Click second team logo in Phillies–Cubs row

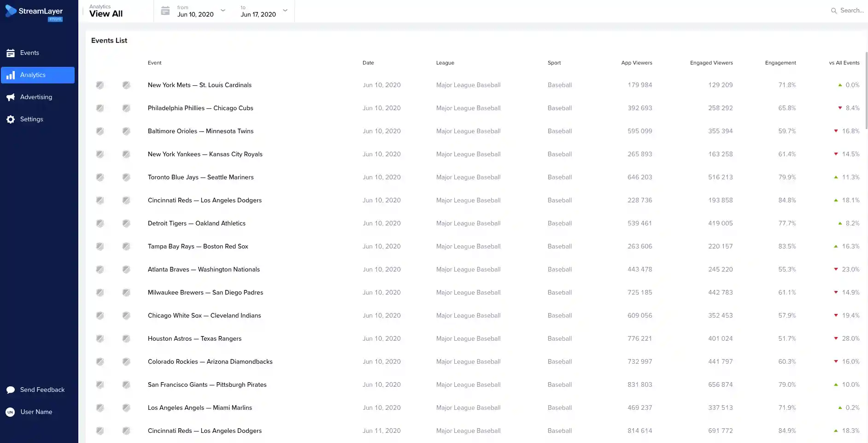pyautogui.click(x=126, y=108)
